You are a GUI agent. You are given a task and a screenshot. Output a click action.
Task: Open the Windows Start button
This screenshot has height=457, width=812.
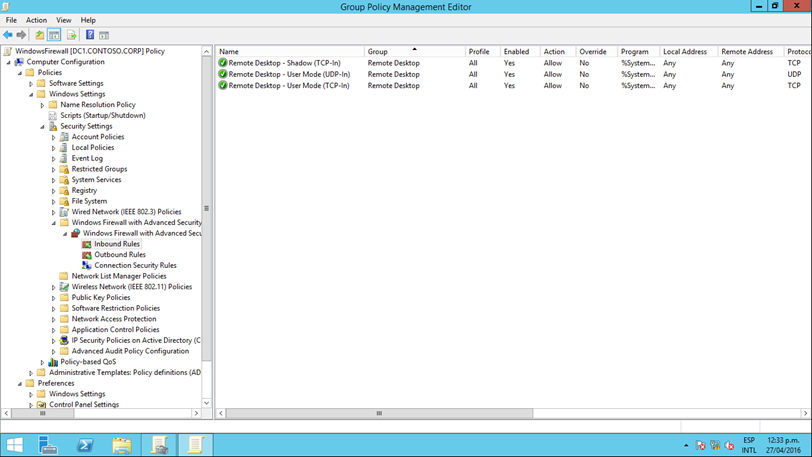click(x=14, y=445)
